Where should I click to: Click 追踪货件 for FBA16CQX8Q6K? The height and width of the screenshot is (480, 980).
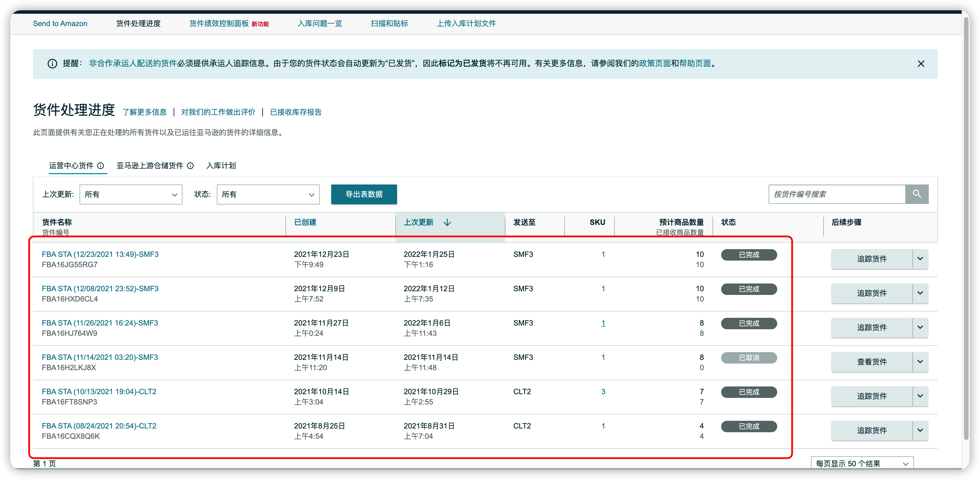(872, 430)
